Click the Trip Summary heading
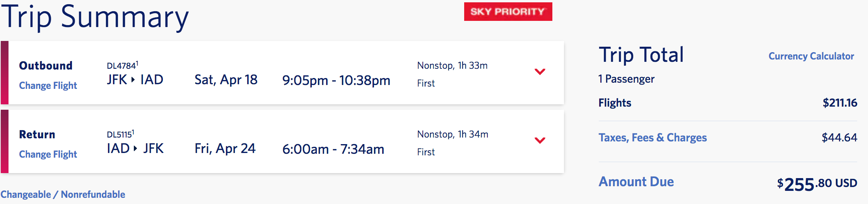Screen dimensions: 868x204 (x=95, y=17)
